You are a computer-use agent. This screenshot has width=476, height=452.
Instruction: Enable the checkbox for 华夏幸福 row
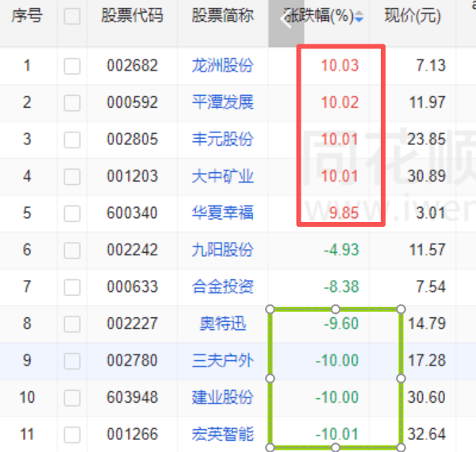(72, 213)
